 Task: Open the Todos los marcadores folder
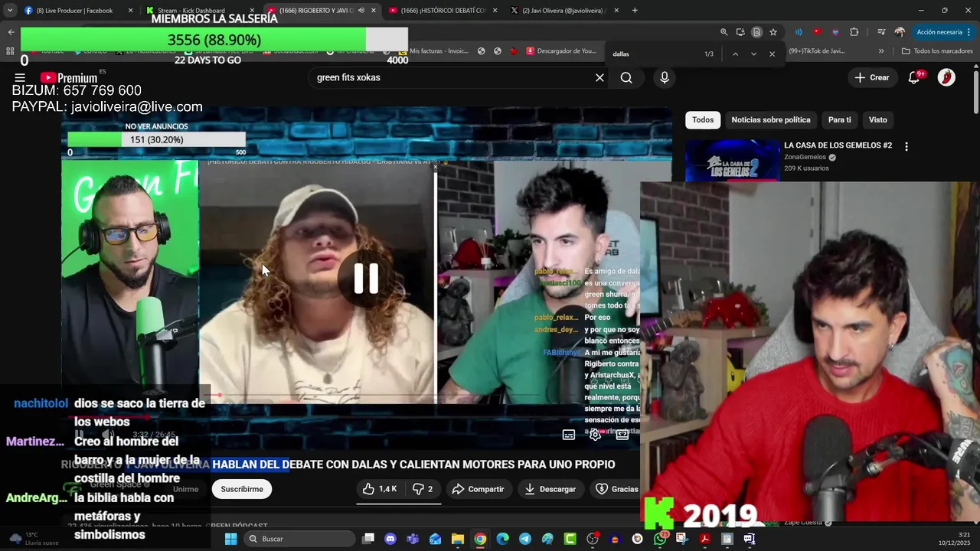(938, 51)
